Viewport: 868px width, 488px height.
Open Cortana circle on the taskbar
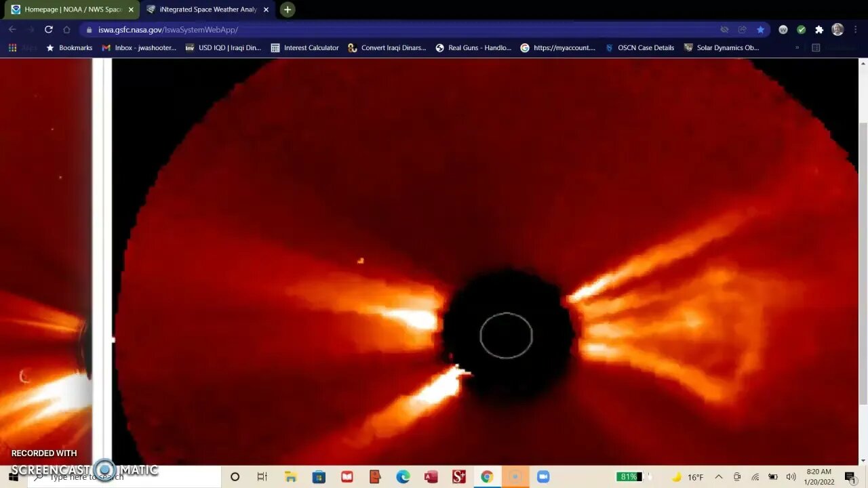coord(235,476)
